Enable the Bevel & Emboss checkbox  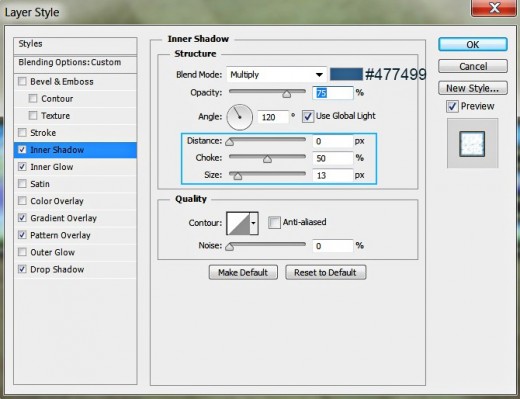(x=22, y=81)
